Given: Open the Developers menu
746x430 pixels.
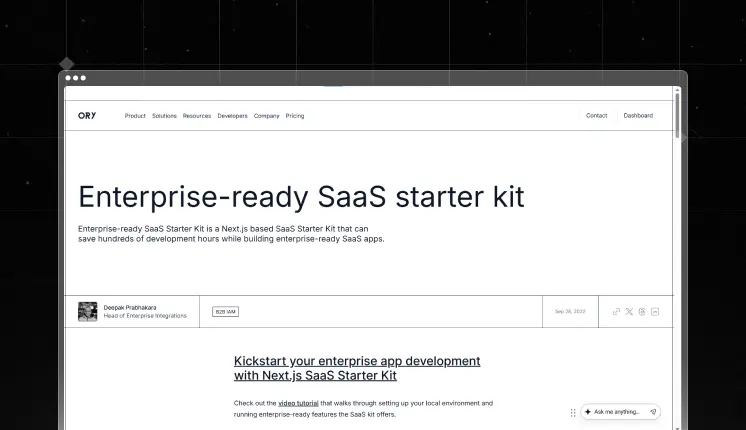Looking at the screenshot, I should pyautogui.click(x=232, y=116).
